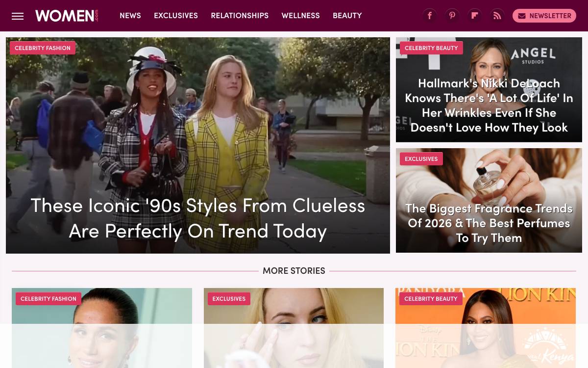
Task: Open the Fragrance Trends of 2026 article
Action: pyautogui.click(x=489, y=223)
